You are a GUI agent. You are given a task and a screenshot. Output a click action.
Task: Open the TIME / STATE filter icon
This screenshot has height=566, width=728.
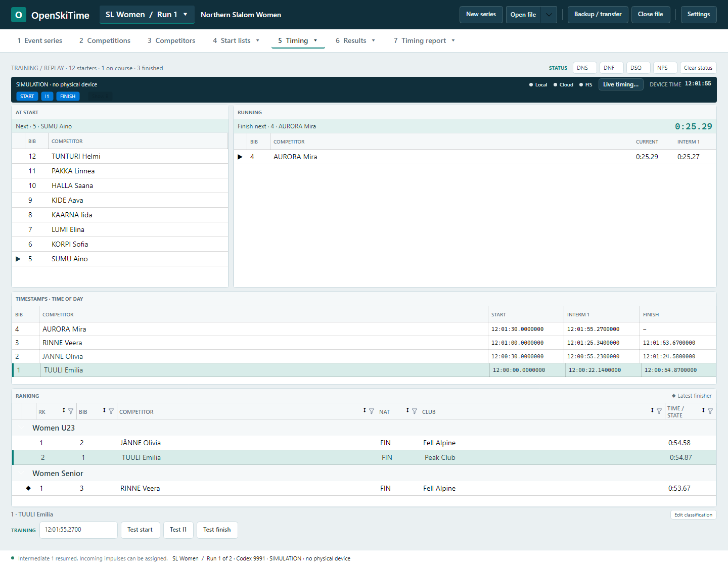[x=710, y=411]
